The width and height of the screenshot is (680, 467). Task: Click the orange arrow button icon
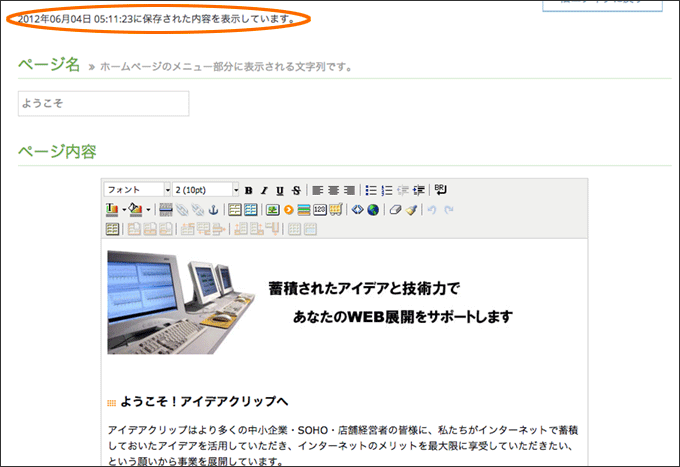tap(288, 210)
